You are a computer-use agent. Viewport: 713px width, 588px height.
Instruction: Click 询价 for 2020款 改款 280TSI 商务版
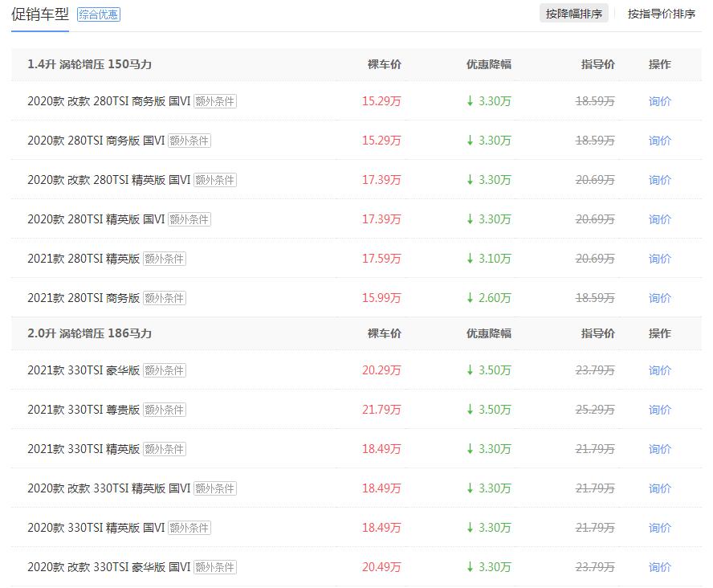coord(660,101)
